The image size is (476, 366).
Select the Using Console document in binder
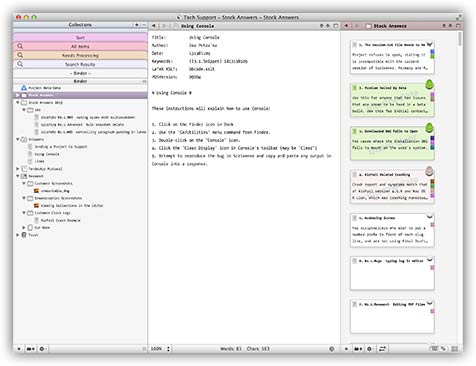pos(47,154)
